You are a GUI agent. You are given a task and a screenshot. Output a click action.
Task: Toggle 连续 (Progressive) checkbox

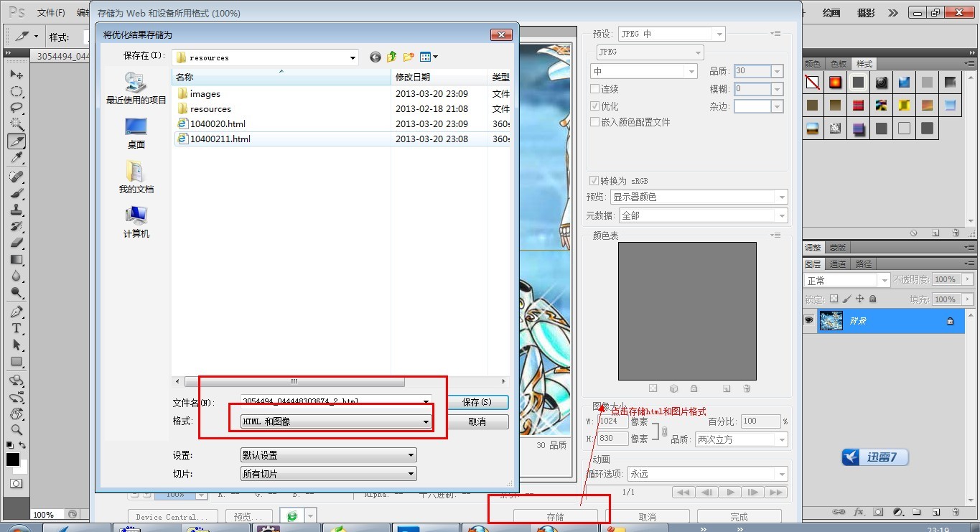594,89
